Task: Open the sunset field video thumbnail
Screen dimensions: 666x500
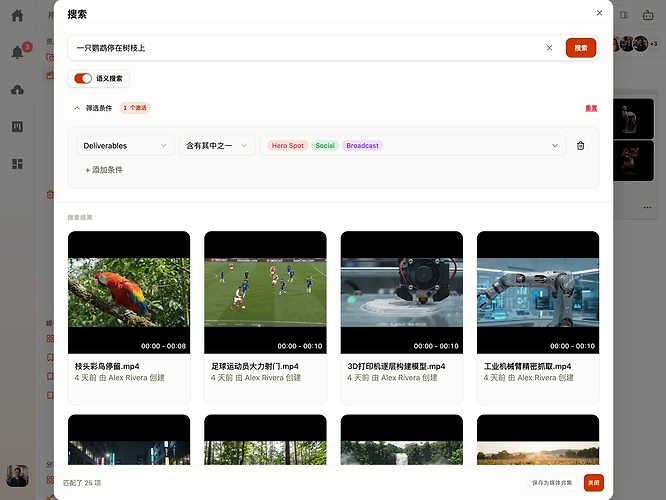Action: [538, 440]
